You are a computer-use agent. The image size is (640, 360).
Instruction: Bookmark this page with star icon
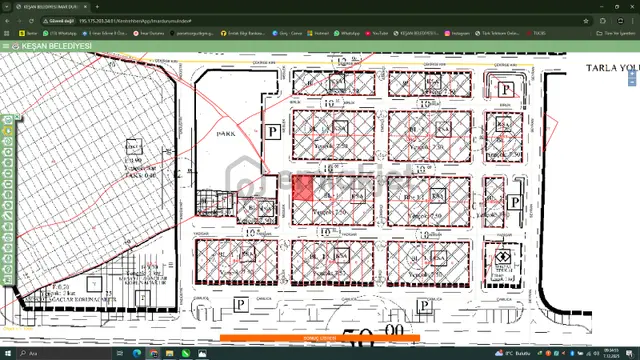586,21
